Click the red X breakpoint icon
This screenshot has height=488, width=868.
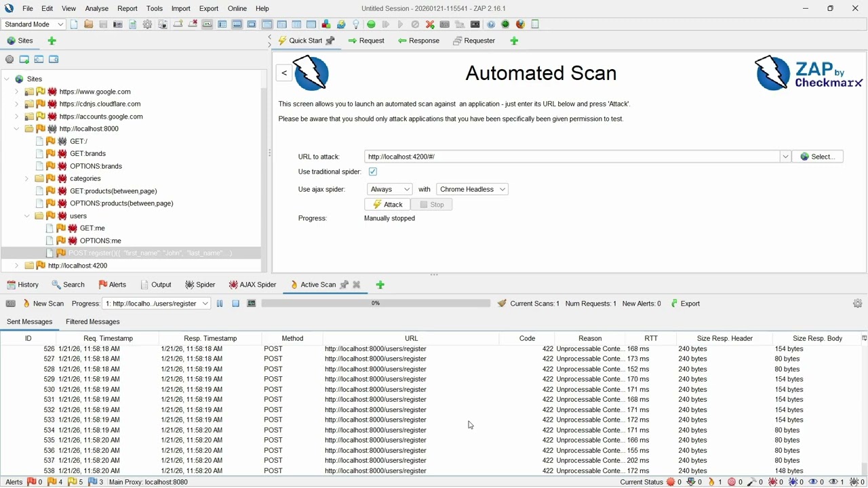(430, 24)
